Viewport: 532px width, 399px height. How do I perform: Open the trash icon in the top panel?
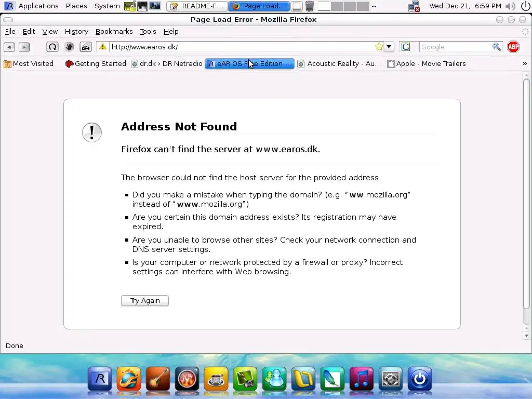310,6
